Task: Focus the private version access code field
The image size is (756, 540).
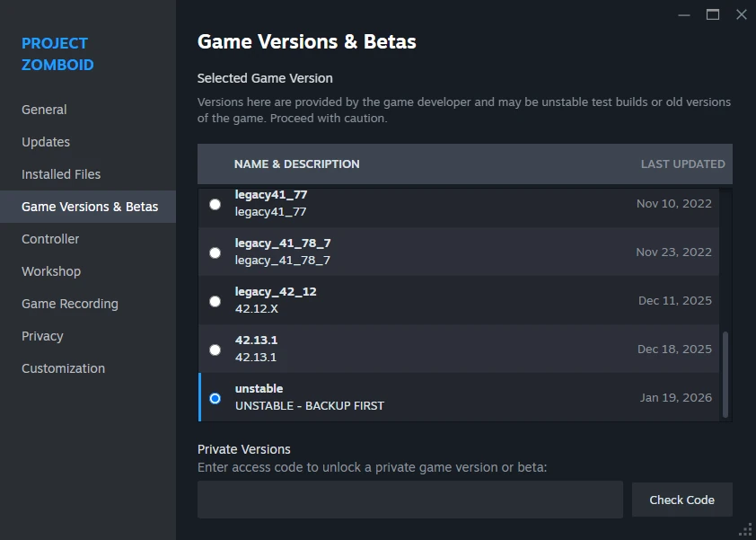Action: tap(409, 500)
